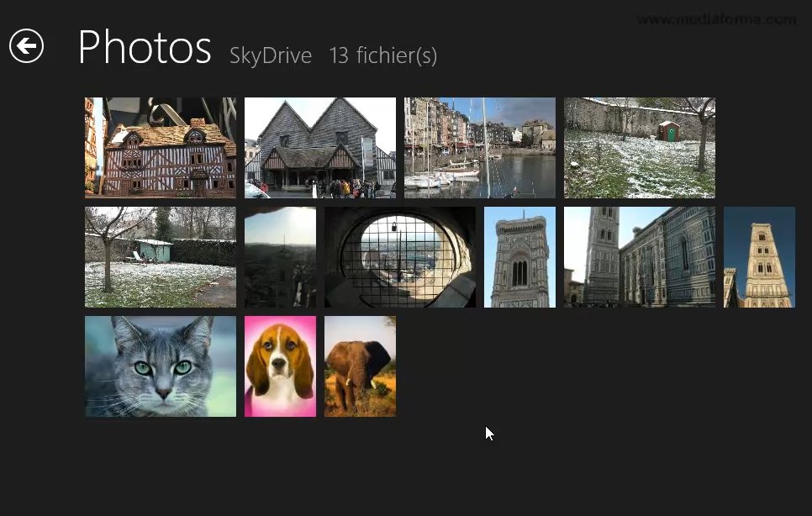Open the gray cat photo

click(x=161, y=366)
